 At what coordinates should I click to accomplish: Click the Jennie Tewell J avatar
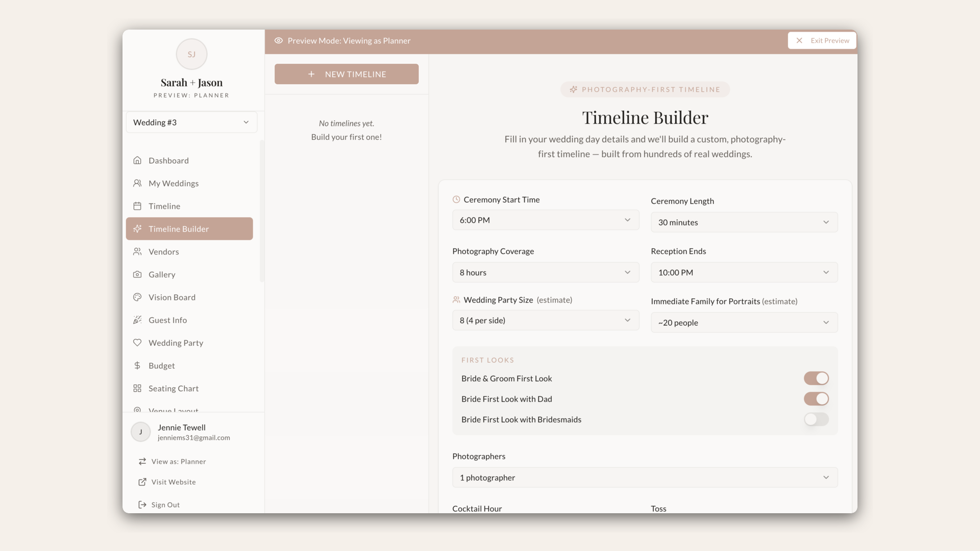pyautogui.click(x=141, y=432)
